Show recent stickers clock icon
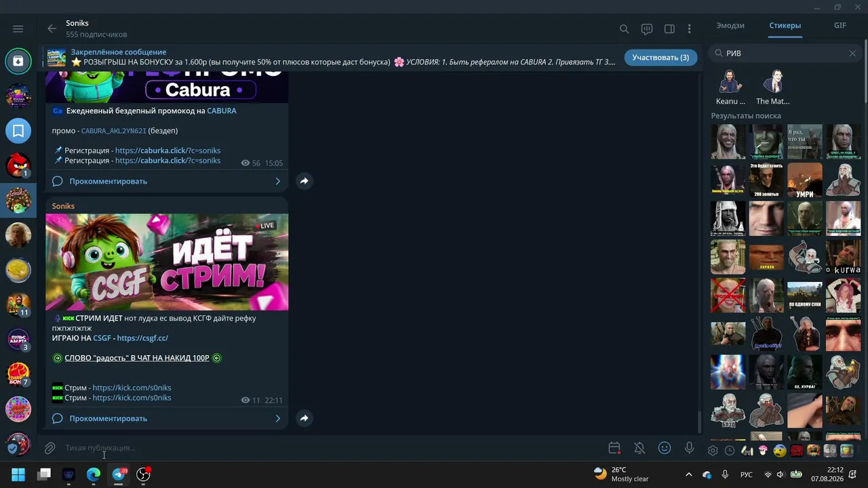868x488 pixels. tap(730, 450)
